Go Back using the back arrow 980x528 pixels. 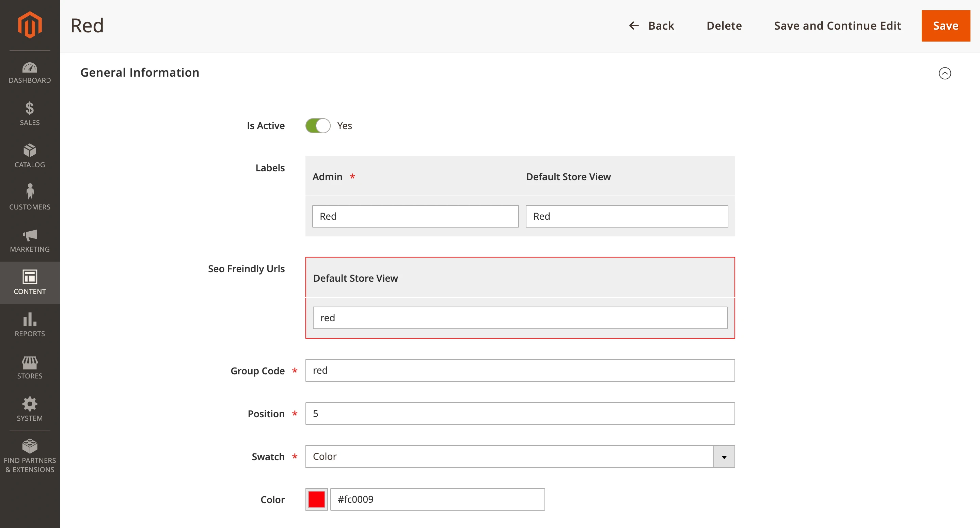[633, 26]
